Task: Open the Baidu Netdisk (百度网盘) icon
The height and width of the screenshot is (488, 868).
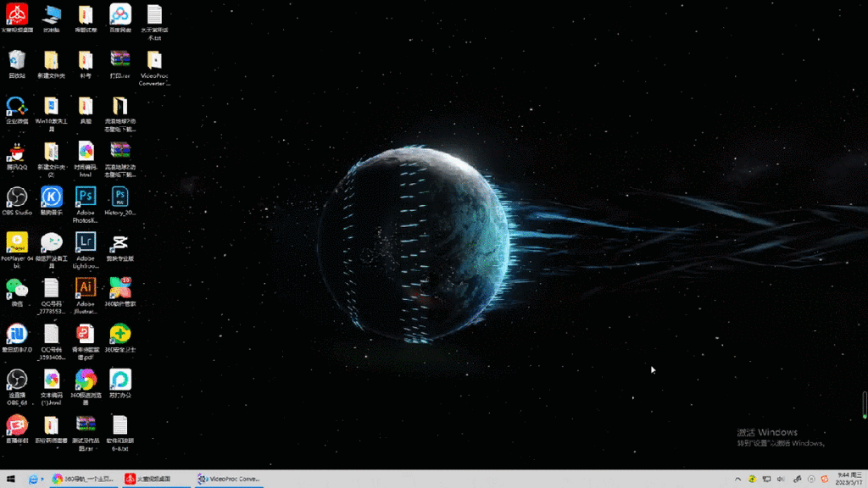Action: coord(120,15)
